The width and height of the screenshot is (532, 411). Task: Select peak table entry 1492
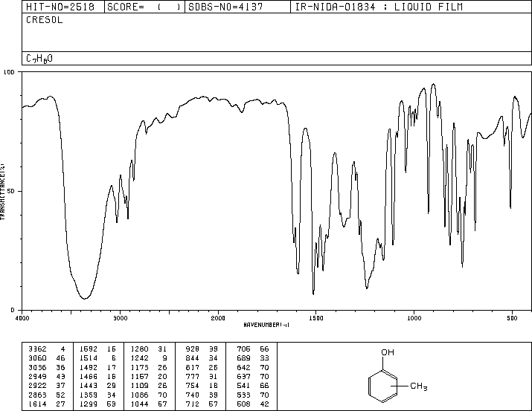tap(89, 367)
